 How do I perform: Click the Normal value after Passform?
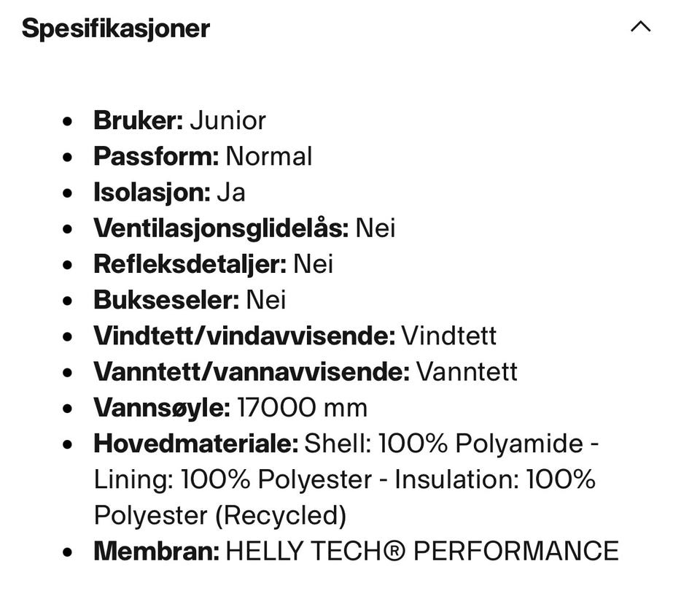tap(269, 156)
